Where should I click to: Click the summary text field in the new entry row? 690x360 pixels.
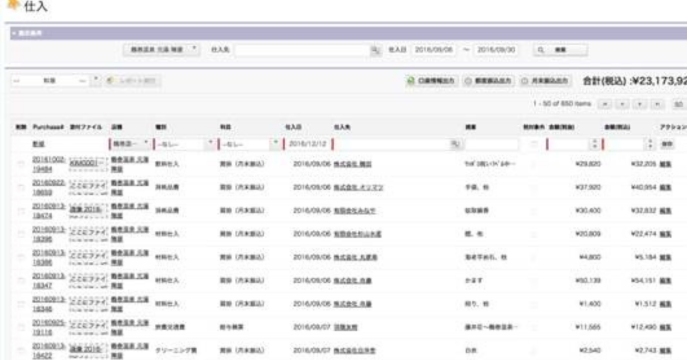pos(492,144)
